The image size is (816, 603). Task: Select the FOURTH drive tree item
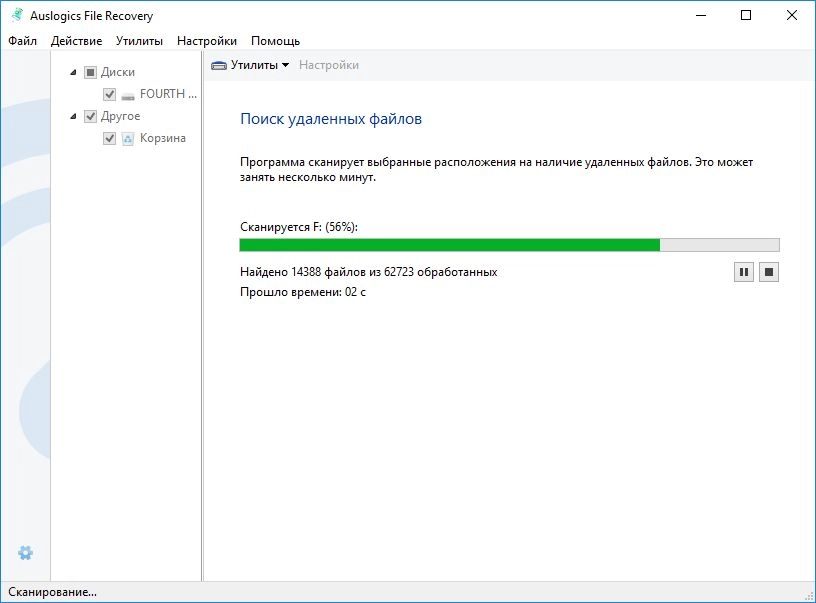pos(168,94)
